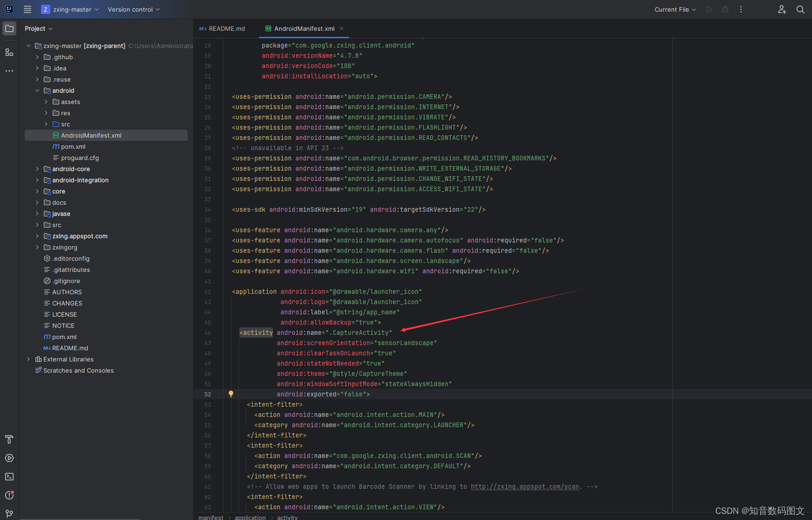Open the Services tool window icon
Image resolution: width=812 pixels, height=520 pixels.
click(9, 458)
